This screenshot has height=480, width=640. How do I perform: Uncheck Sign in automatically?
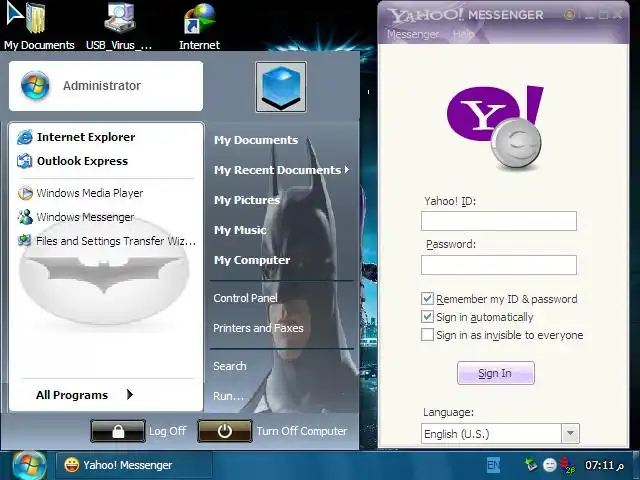pyautogui.click(x=427, y=317)
